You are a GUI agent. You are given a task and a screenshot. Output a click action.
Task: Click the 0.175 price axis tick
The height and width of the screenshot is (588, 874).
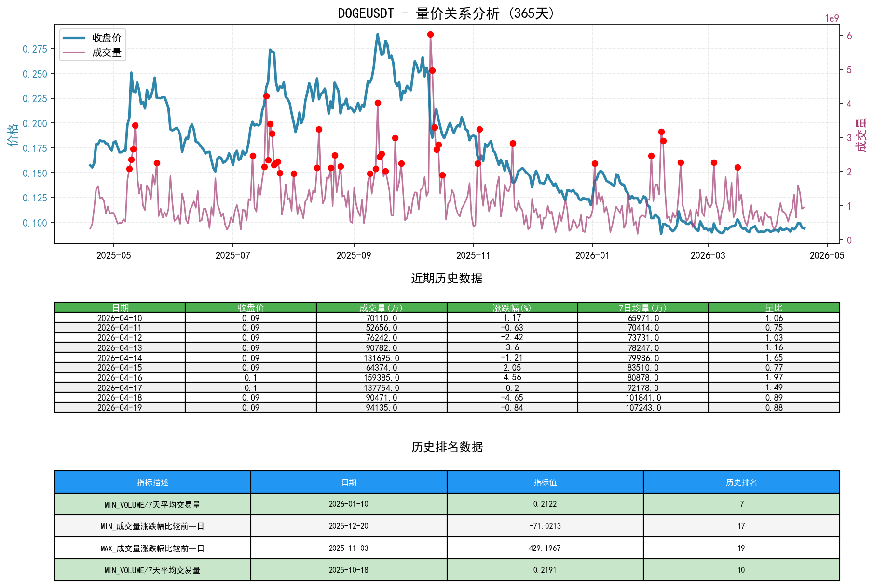pos(35,148)
